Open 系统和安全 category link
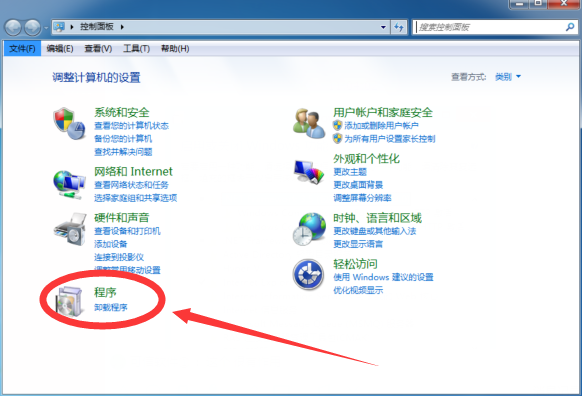 (x=122, y=112)
